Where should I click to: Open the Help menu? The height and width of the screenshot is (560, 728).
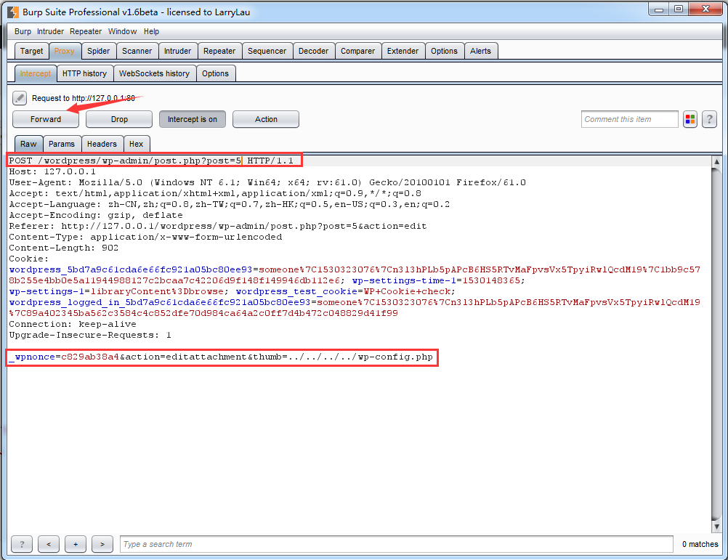[151, 31]
